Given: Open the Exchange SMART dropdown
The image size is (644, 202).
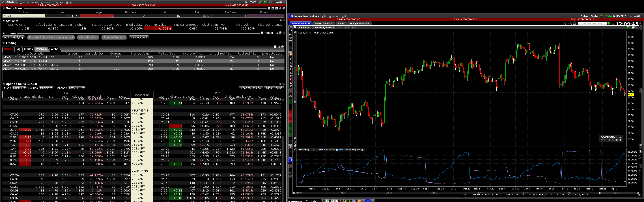Looking at the screenshot, I should (77, 88).
